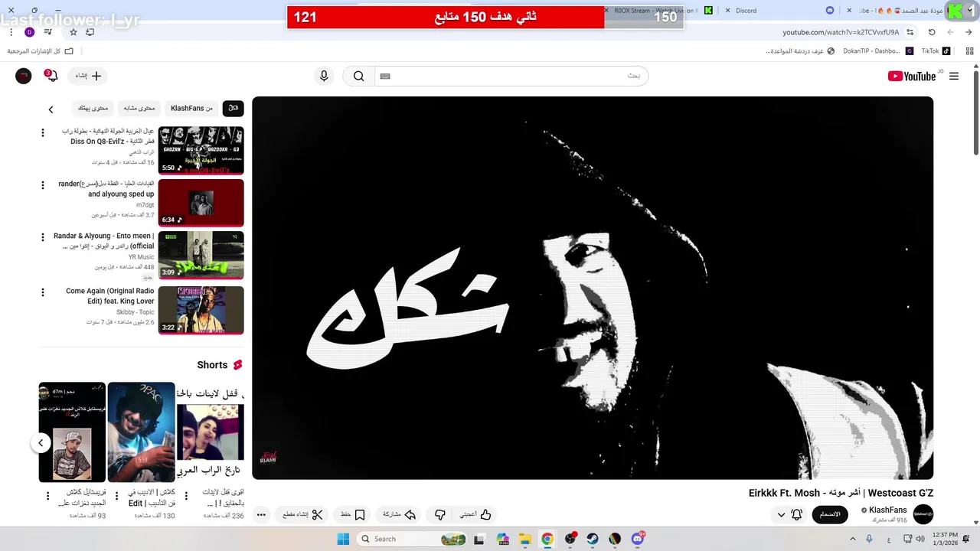Open the KlashFans channel name link
Screen dimensions: 980x551
click(887, 510)
